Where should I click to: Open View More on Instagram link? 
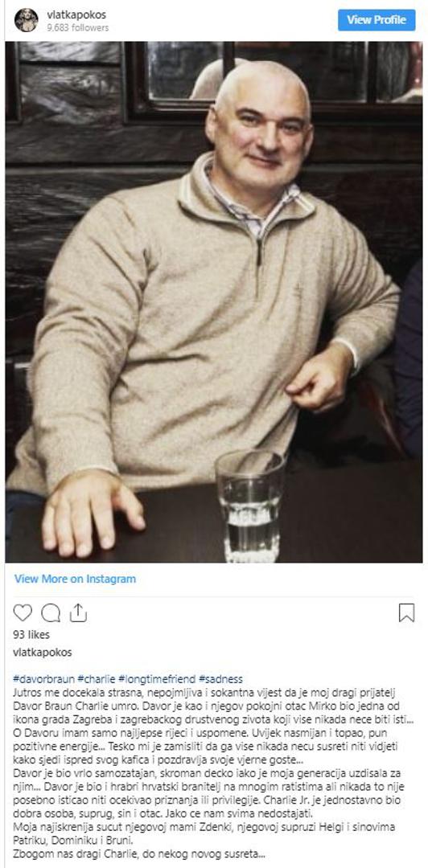(x=75, y=579)
